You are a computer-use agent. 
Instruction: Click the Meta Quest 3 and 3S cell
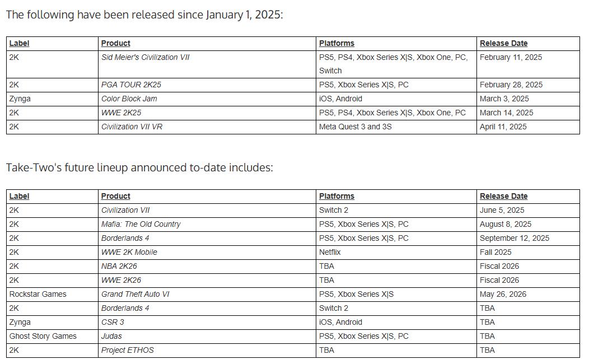click(396, 127)
